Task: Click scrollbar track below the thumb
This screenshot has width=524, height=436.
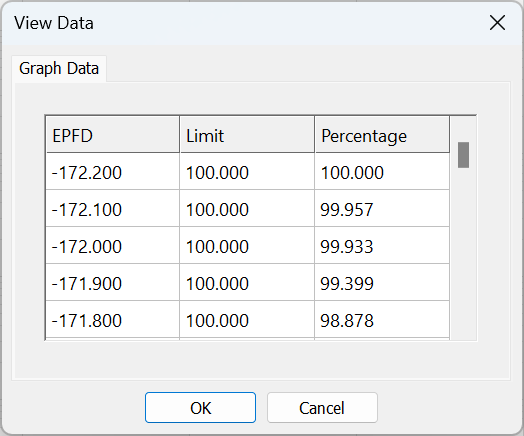Action: pyautogui.click(x=464, y=254)
